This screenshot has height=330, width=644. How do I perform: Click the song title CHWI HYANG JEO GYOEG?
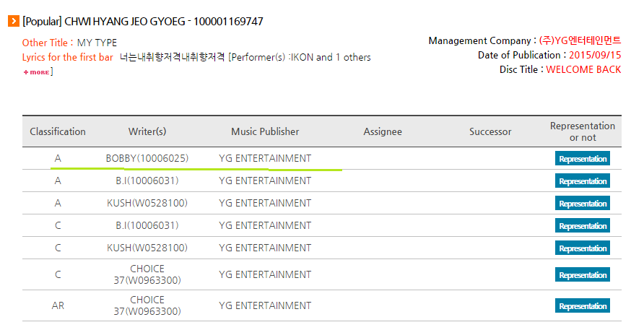(x=125, y=22)
